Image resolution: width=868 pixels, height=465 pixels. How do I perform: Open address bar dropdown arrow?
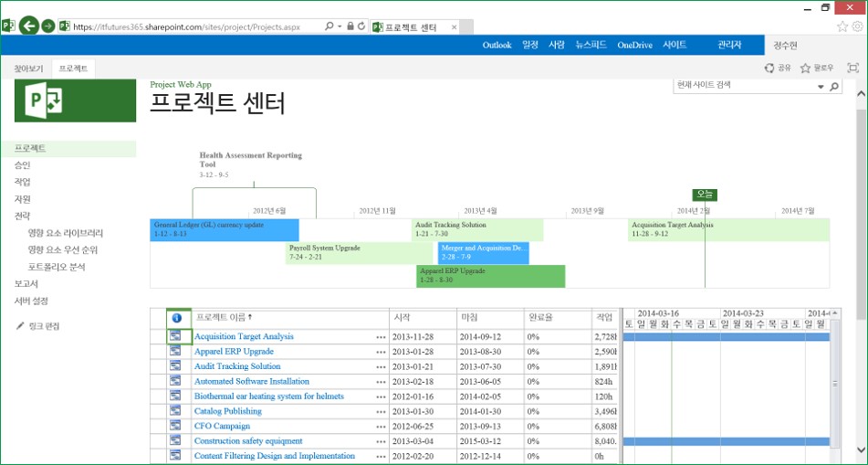click(x=340, y=26)
